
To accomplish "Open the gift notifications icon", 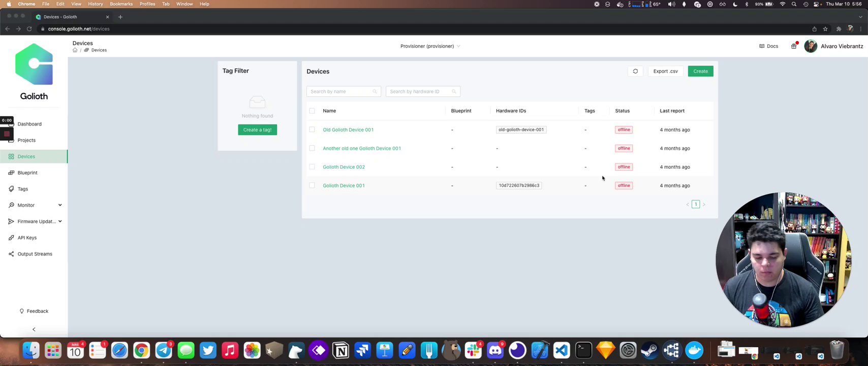I will pyautogui.click(x=794, y=46).
